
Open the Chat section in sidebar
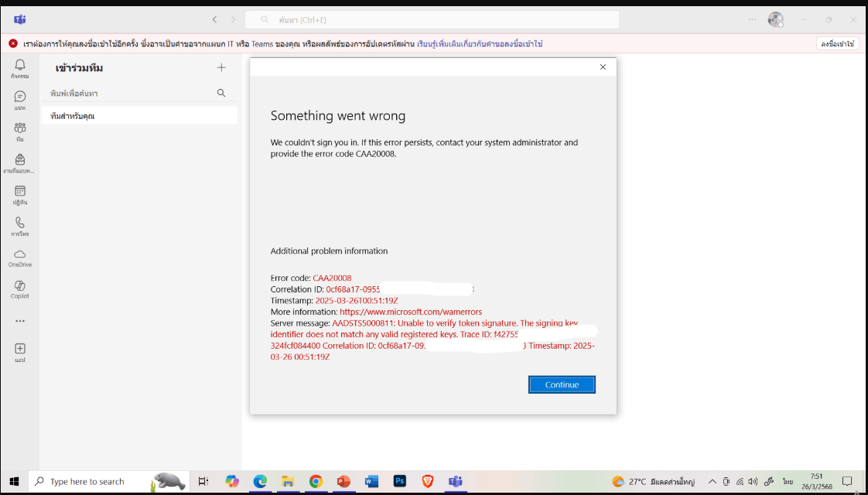coord(20,101)
